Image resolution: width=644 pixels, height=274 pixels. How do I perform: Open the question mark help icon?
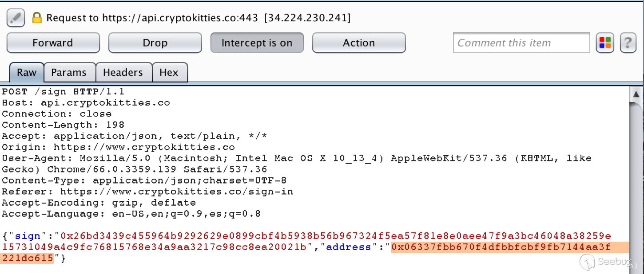(628, 43)
